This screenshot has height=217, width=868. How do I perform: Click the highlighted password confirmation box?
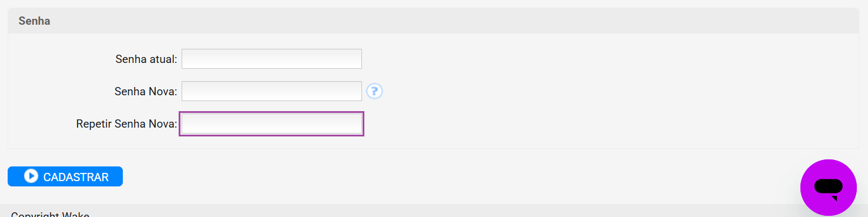272,123
